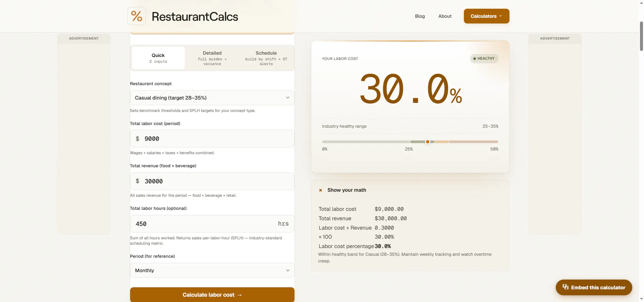
Task: Switch to the Schedule tab
Action: 266,58
